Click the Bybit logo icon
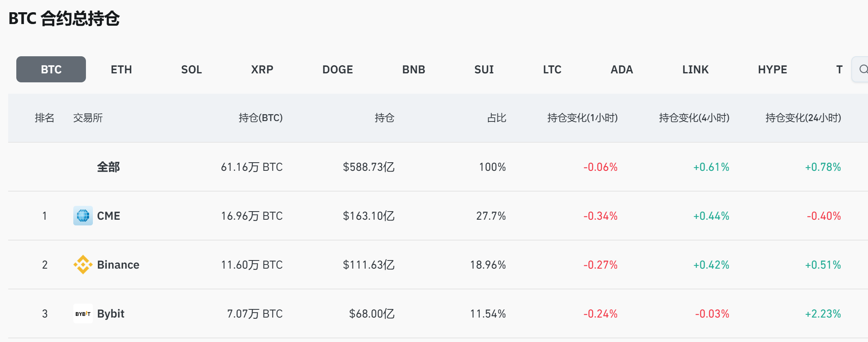 (83, 313)
